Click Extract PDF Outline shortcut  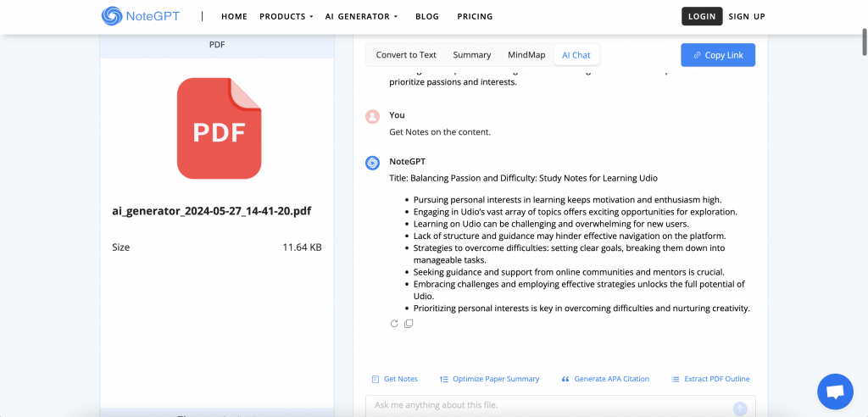coord(710,380)
